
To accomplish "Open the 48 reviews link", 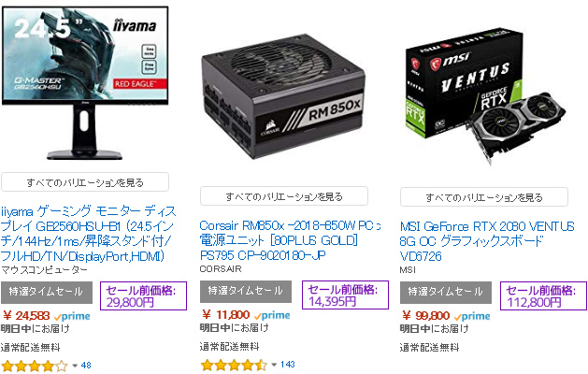I will pyautogui.click(x=86, y=365).
